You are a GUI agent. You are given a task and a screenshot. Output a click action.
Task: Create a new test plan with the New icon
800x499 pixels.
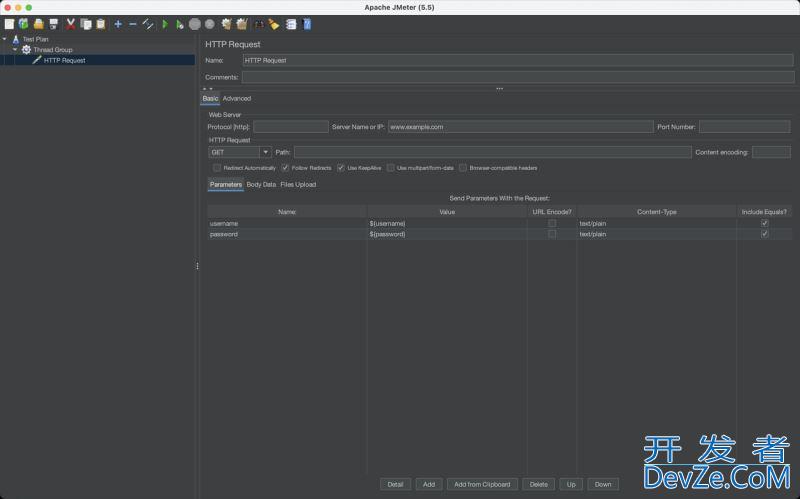coord(9,24)
